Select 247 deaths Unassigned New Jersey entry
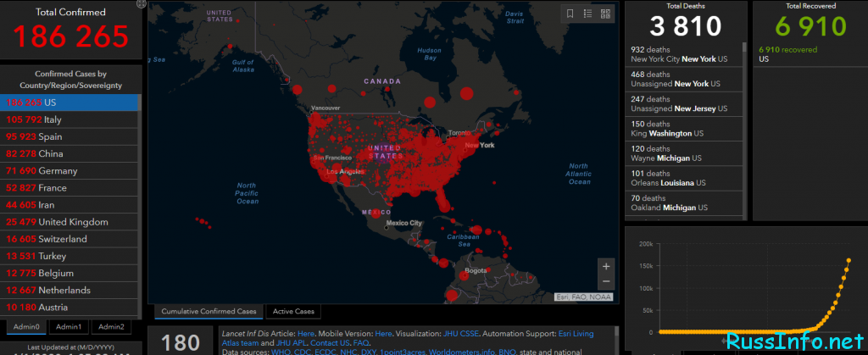Image resolution: width=868 pixels, height=355 pixels. click(683, 104)
